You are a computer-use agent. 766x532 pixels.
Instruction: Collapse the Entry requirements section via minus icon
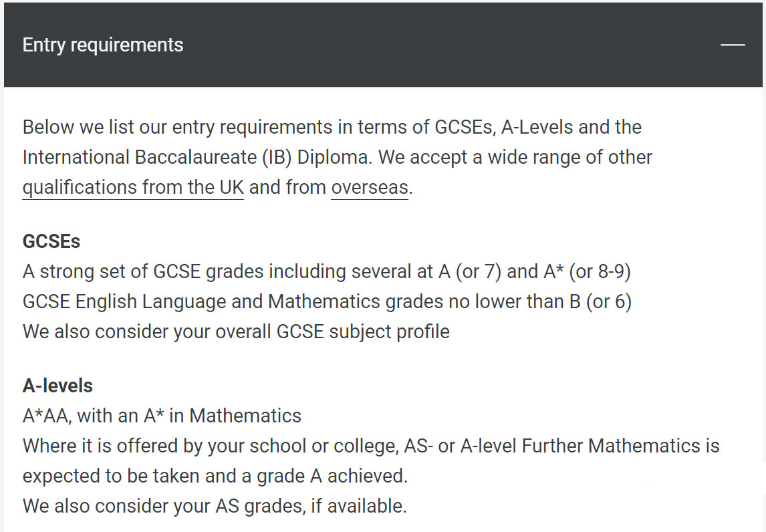(733, 45)
